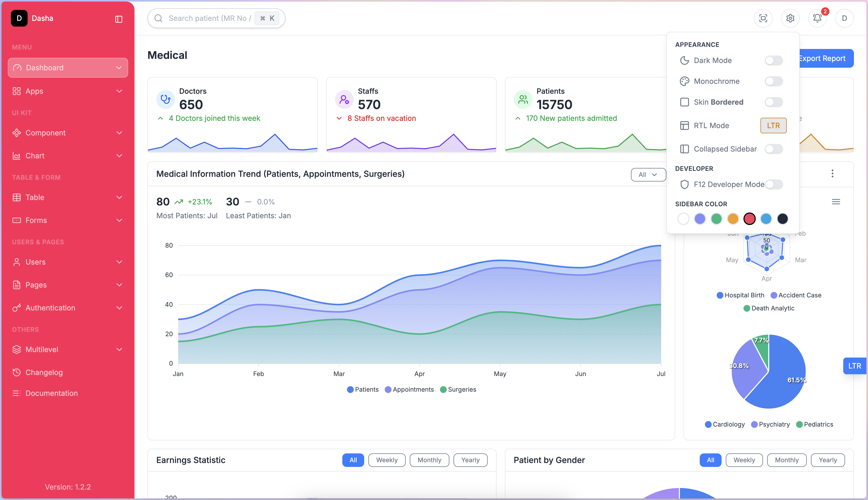Expand the Apps sidebar menu
Screen dimensions: 868x500
pyautogui.click(x=68, y=91)
